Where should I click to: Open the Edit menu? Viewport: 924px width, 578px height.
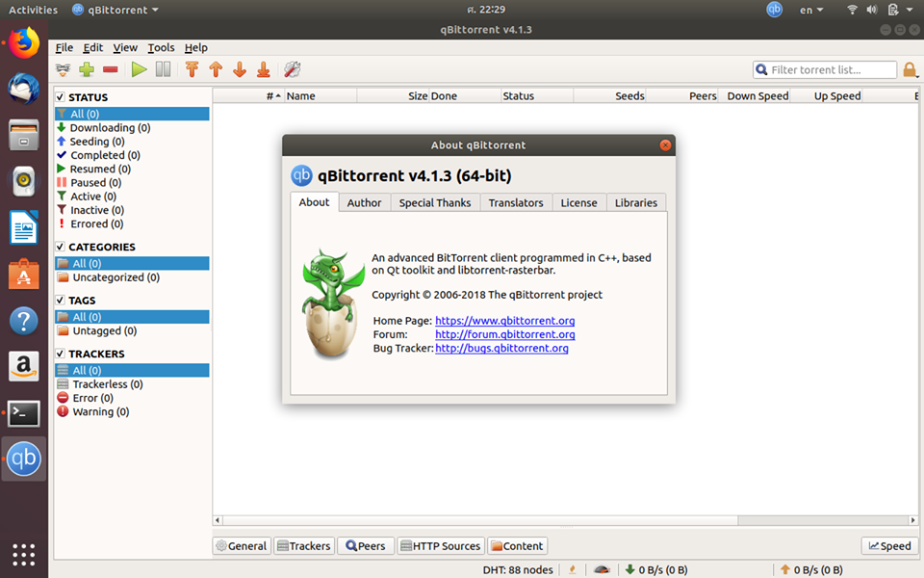[x=92, y=48]
